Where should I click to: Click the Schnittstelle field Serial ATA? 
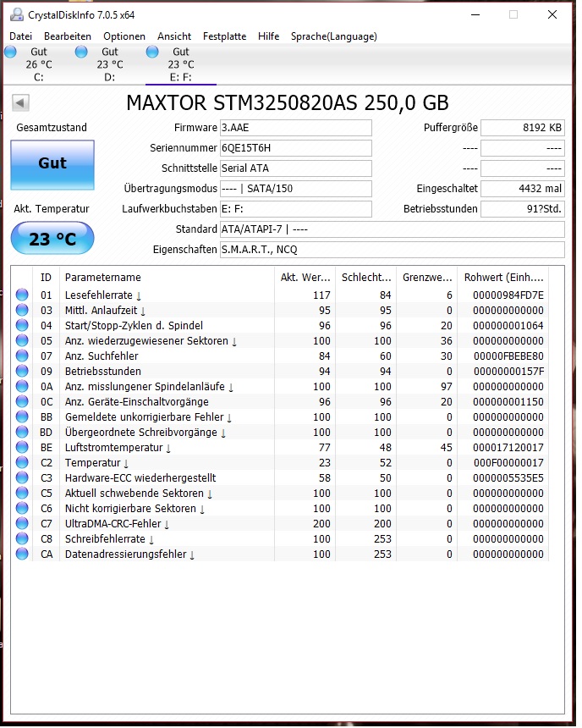[295, 168]
